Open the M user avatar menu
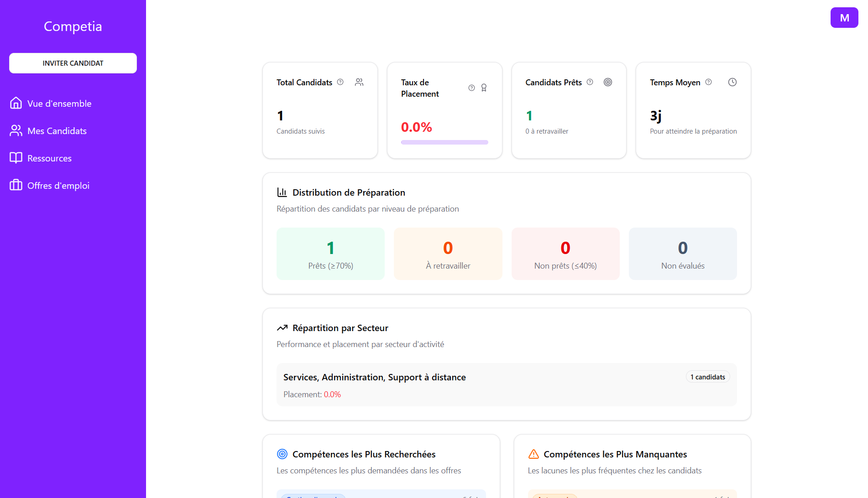Viewport: 868px width, 498px height. tap(844, 18)
